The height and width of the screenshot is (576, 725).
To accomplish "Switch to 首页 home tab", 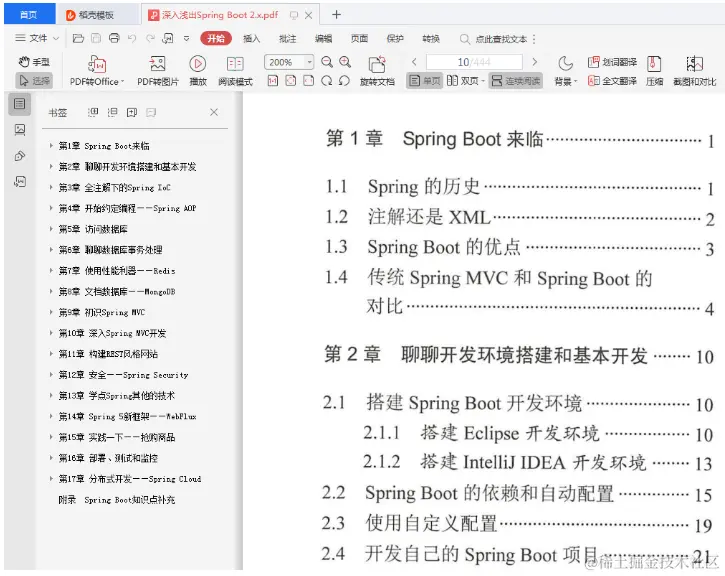I will click(29, 15).
